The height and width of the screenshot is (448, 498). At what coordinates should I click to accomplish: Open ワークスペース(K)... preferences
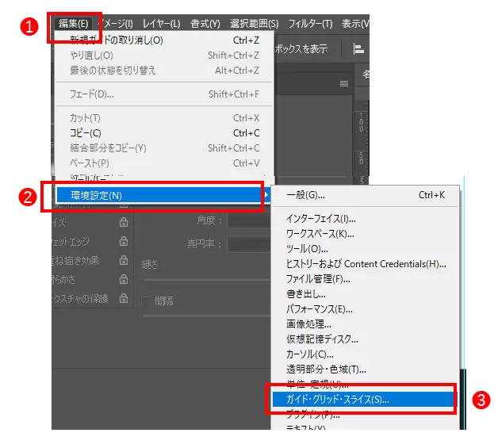320,233
